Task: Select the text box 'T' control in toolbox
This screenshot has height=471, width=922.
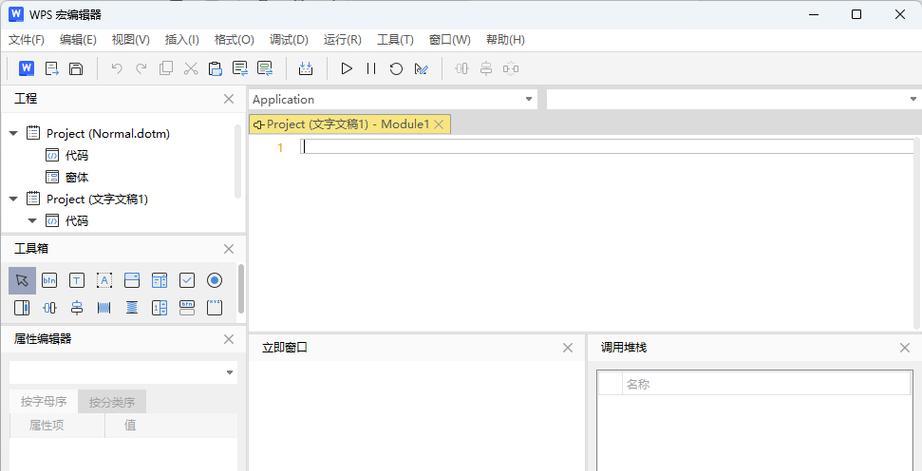Action: click(x=76, y=280)
